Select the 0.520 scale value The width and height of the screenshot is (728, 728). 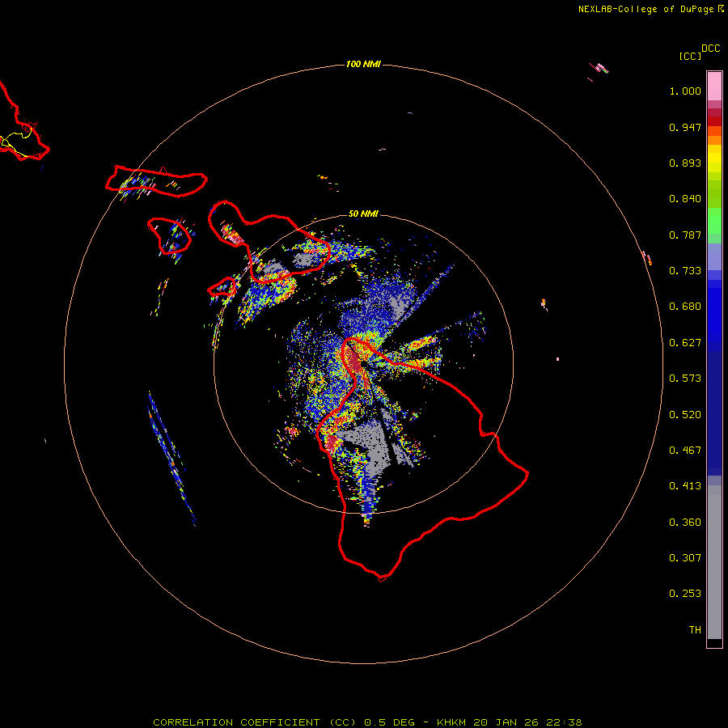685,415
